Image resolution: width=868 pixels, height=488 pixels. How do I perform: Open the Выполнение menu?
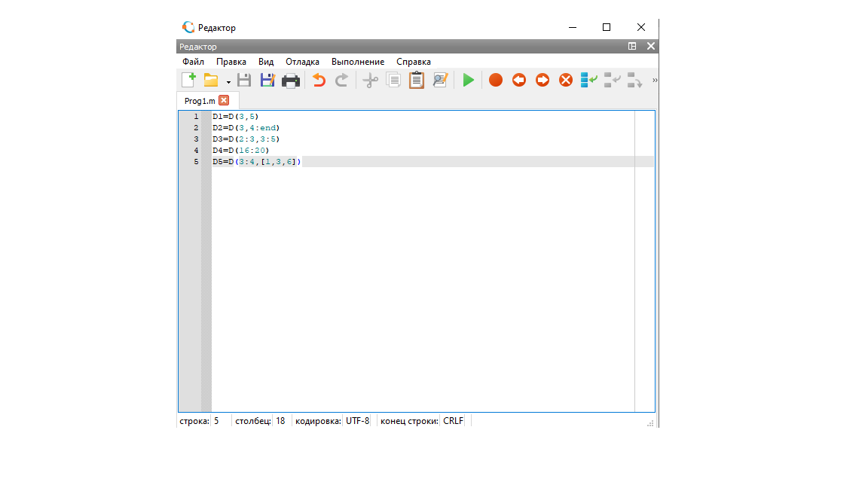point(358,62)
